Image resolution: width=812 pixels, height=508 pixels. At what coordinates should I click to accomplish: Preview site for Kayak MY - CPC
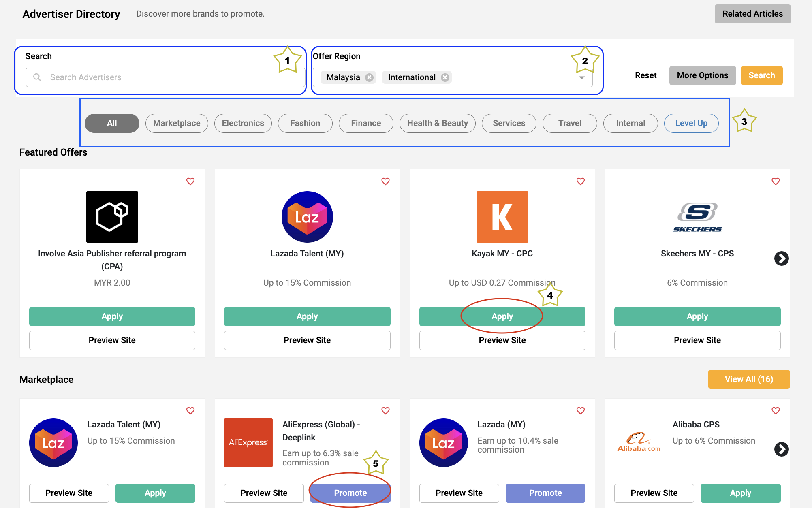click(502, 340)
